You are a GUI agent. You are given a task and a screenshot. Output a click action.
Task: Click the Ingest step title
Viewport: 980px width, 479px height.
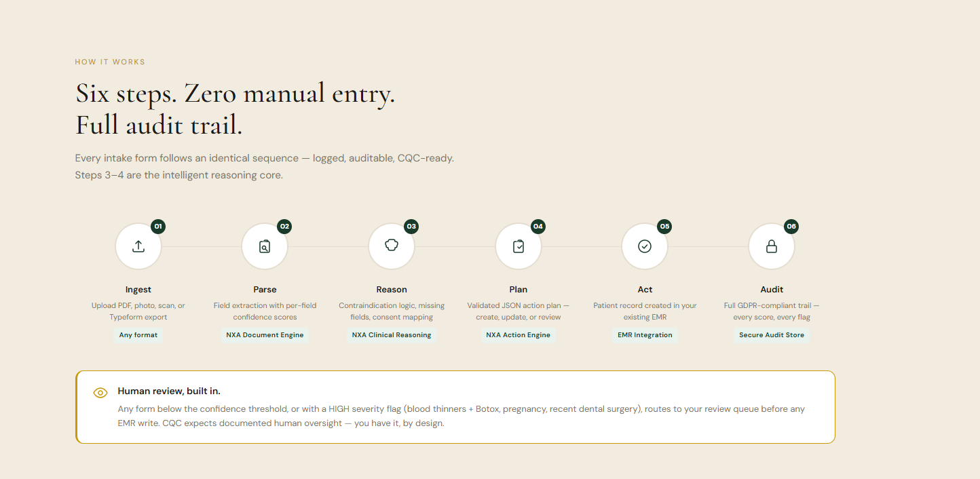(x=138, y=290)
